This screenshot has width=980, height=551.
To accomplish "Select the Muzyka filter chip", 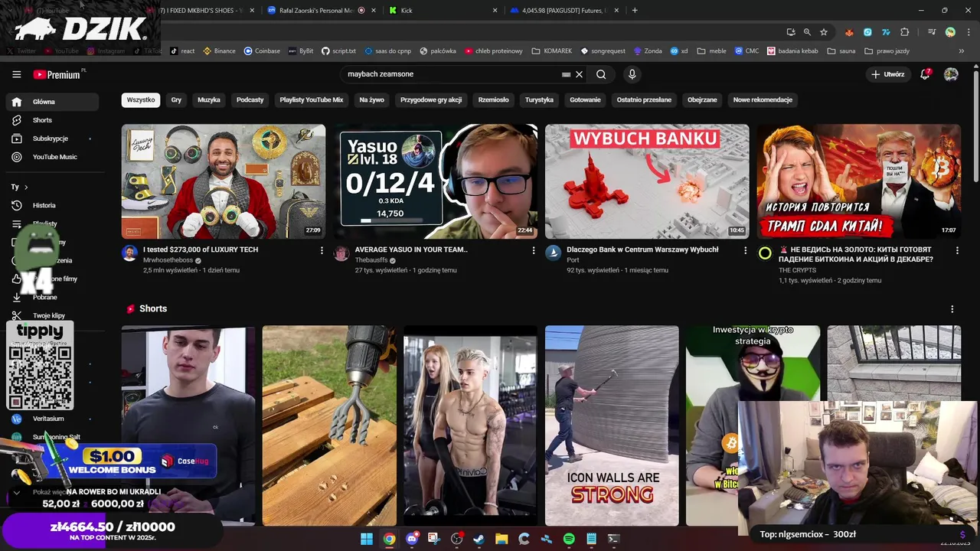I will click(x=209, y=99).
